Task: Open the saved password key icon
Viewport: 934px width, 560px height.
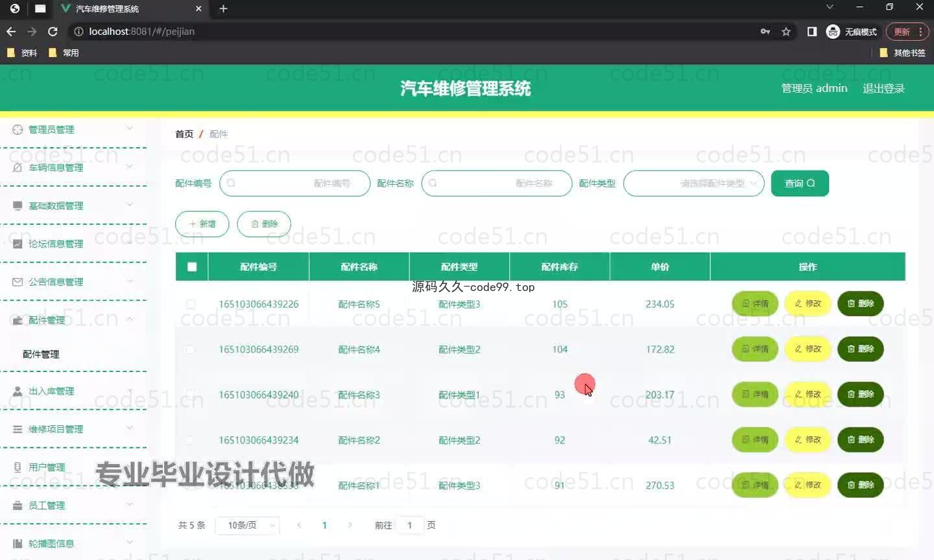Action: (765, 31)
